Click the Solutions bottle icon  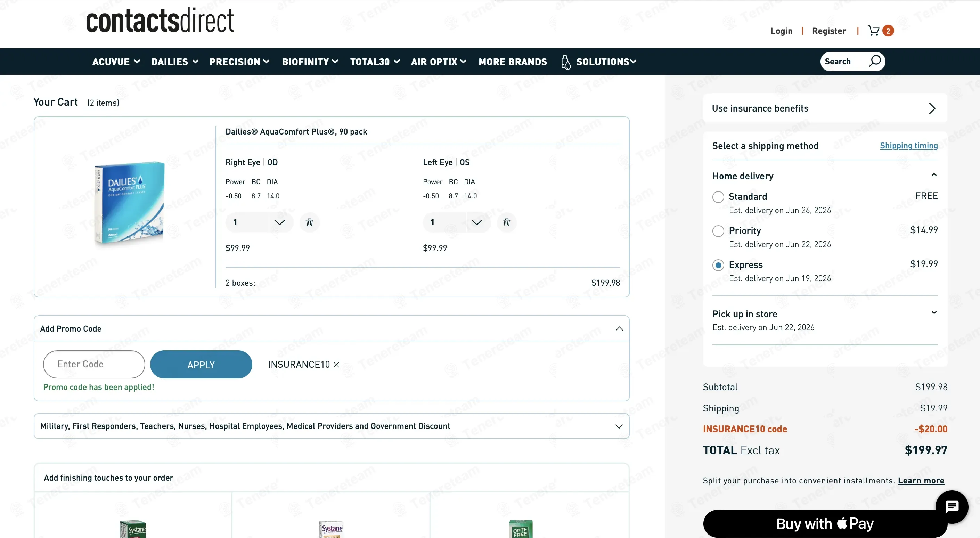566,62
